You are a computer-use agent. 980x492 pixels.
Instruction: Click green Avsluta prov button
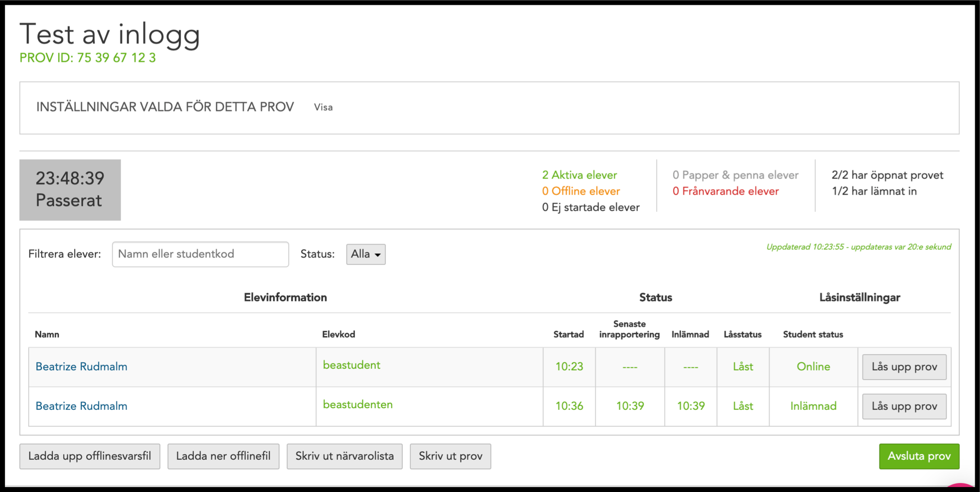point(919,456)
